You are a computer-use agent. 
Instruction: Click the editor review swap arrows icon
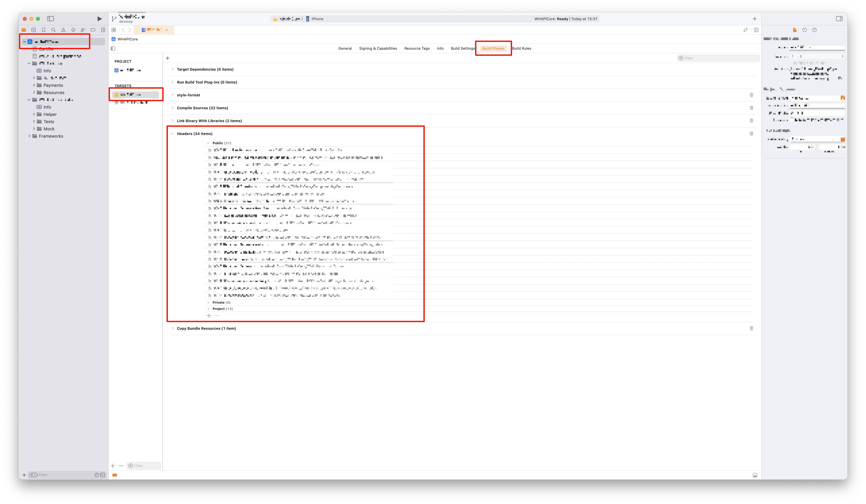tap(745, 30)
